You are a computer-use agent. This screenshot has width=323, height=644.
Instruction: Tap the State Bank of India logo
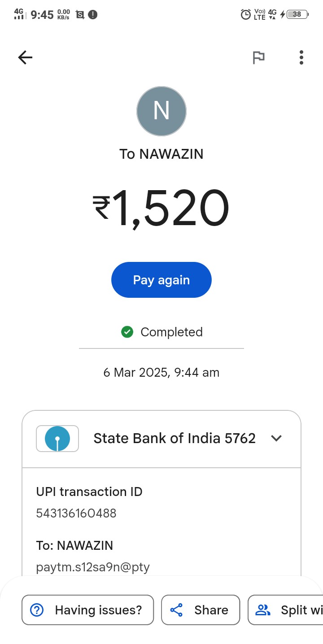click(57, 439)
